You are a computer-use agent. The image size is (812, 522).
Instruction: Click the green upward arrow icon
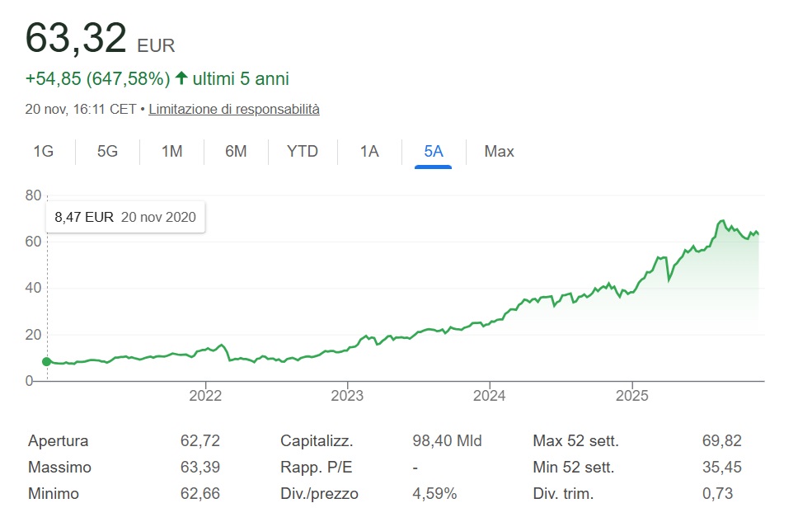181,79
